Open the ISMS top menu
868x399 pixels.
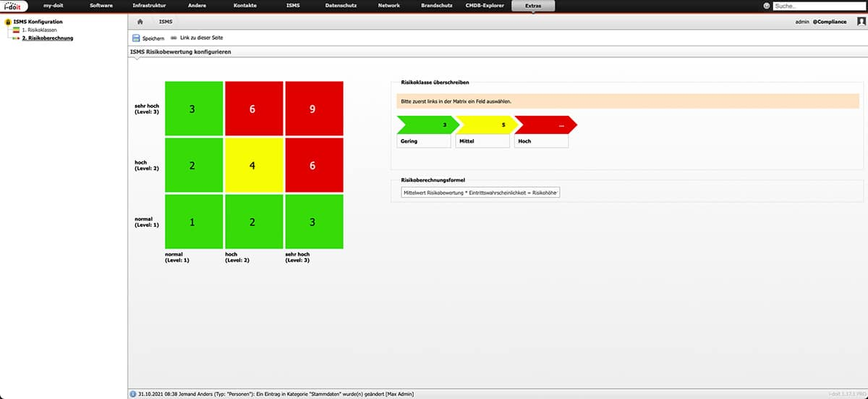coord(293,5)
